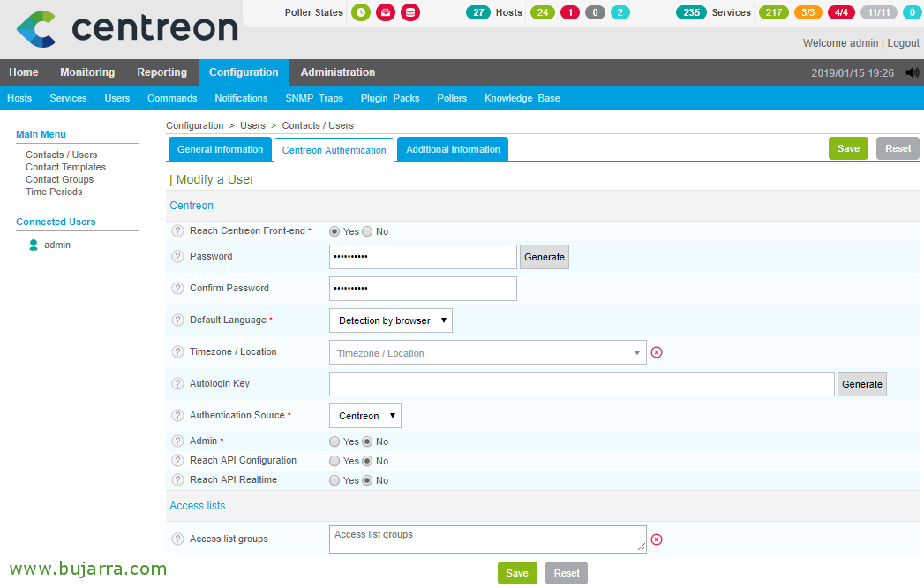Open help icon for Confirm Password
This screenshot has height=588, width=924.
click(177, 289)
